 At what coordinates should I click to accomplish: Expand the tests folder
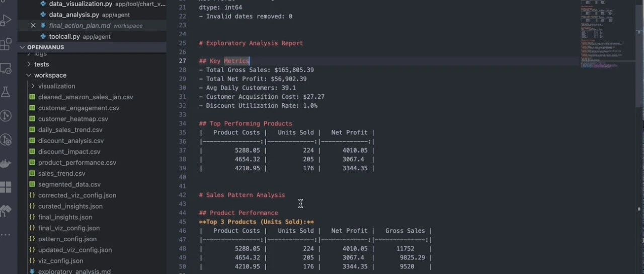click(41, 64)
